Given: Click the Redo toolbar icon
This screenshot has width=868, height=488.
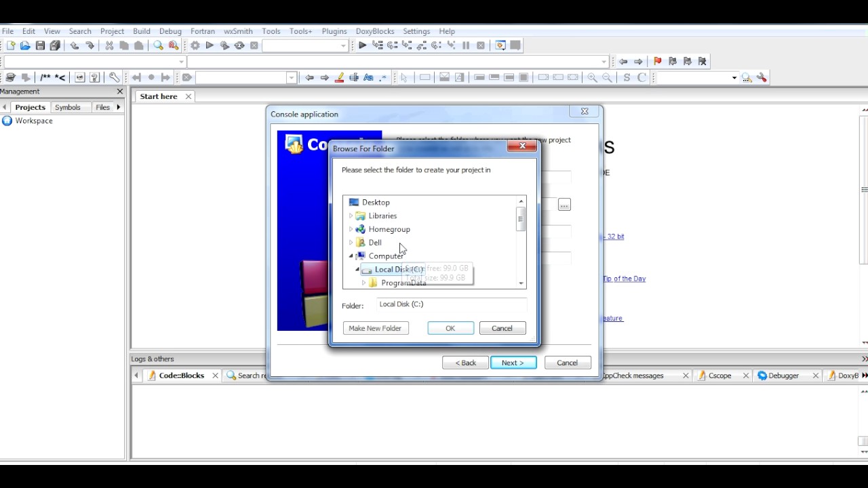Looking at the screenshot, I should 90,45.
